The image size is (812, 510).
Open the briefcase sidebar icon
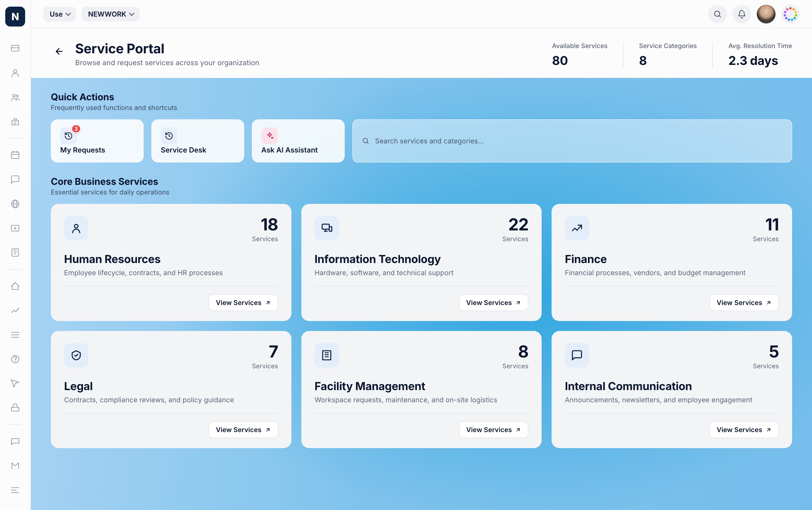tap(15, 122)
